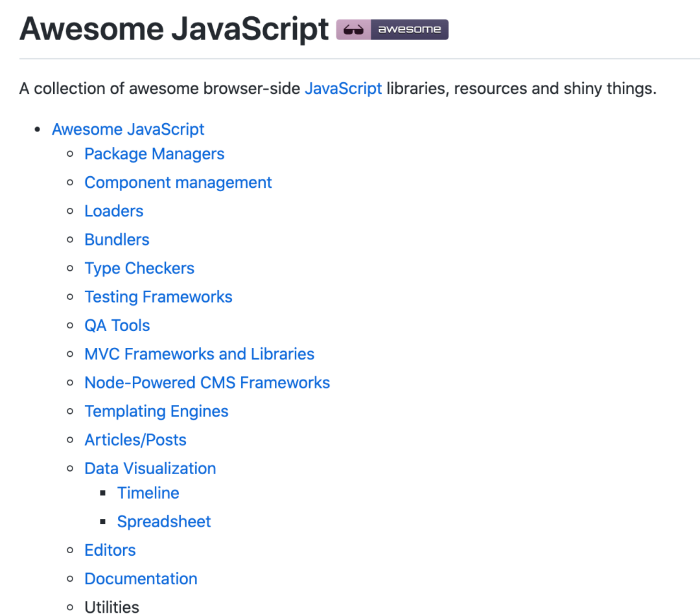Jump to Component management section
700x616 pixels.
coord(178,183)
